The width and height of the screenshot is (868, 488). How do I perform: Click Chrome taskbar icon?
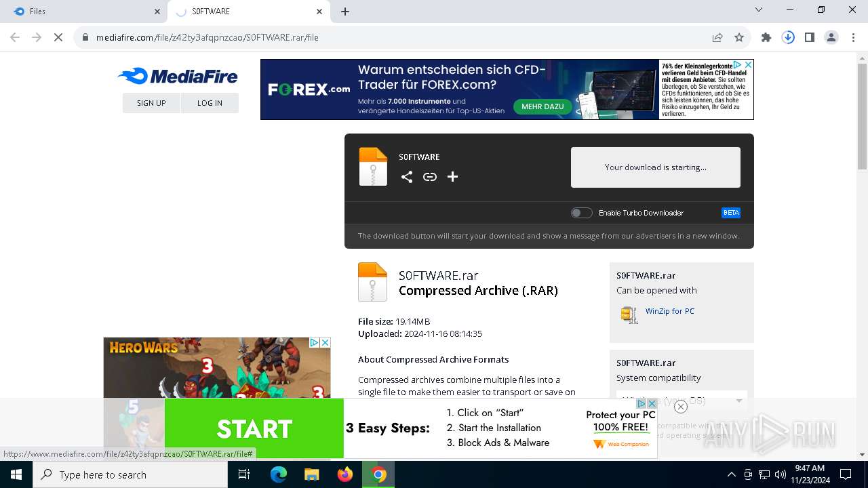378,474
